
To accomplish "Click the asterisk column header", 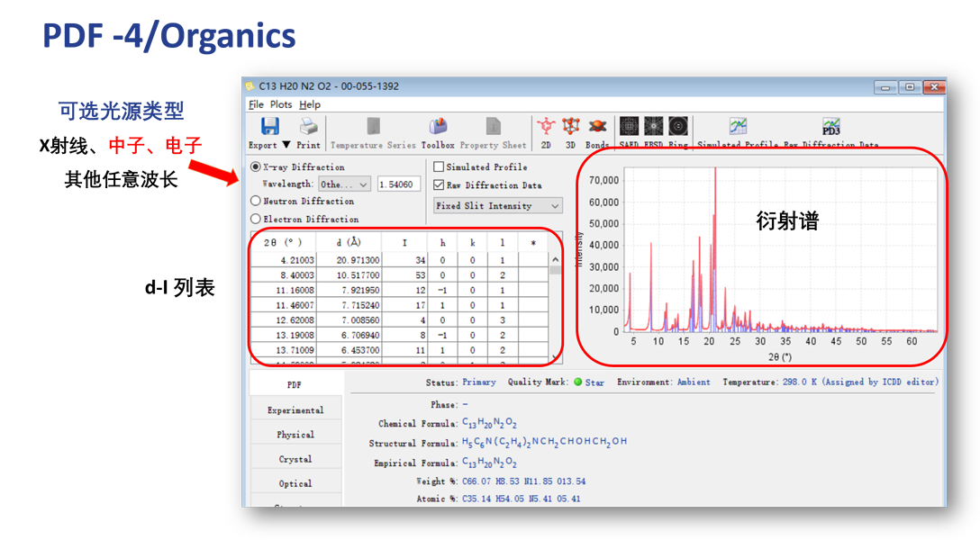I will coord(533,242).
